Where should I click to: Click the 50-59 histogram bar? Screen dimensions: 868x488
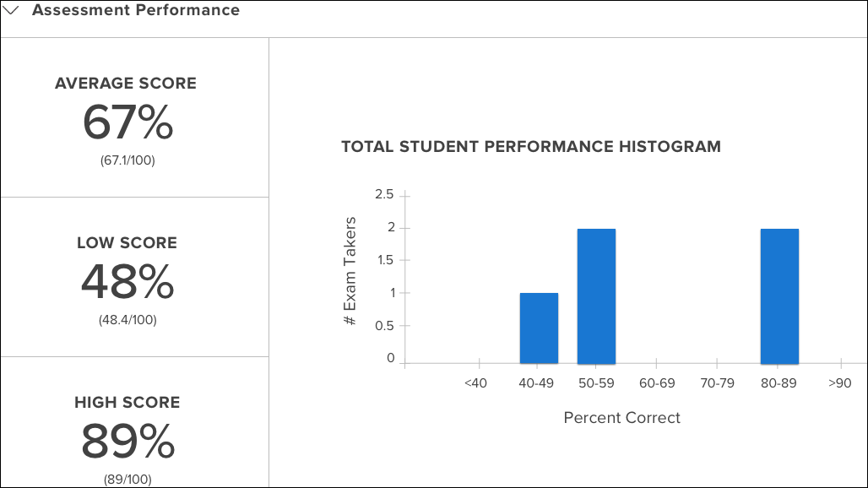pyautogui.click(x=596, y=296)
